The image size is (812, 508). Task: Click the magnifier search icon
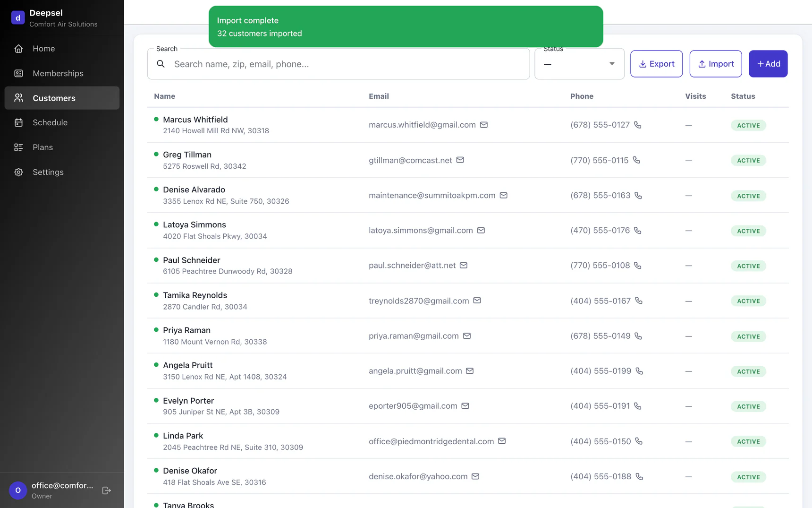coord(161,64)
